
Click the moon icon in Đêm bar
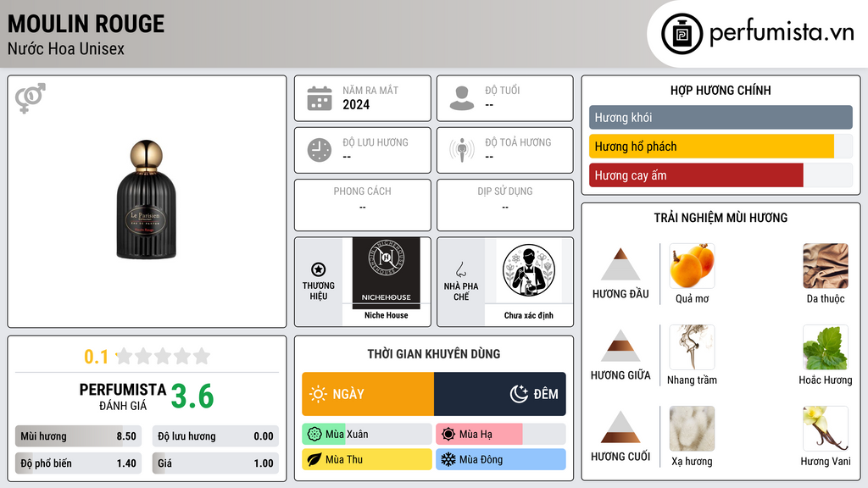tap(519, 394)
